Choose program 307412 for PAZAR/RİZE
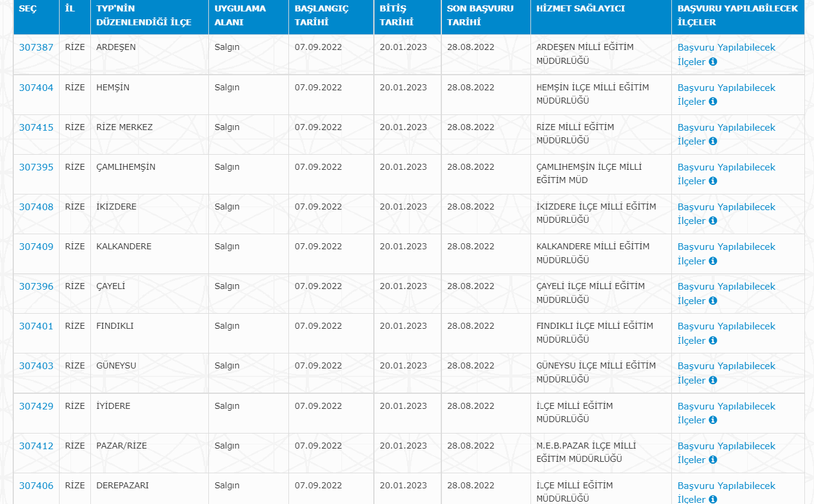 click(x=36, y=446)
